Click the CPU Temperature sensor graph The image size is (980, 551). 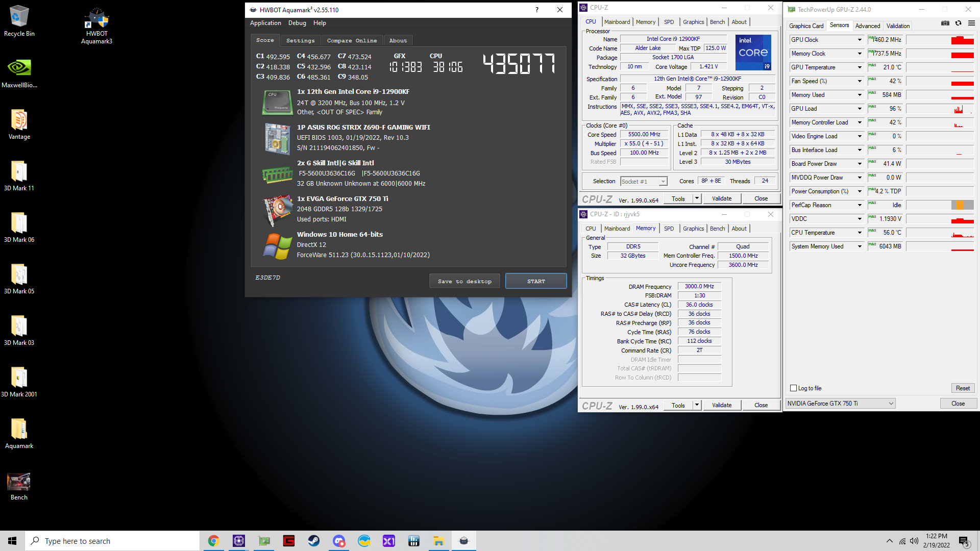click(x=940, y=233)
